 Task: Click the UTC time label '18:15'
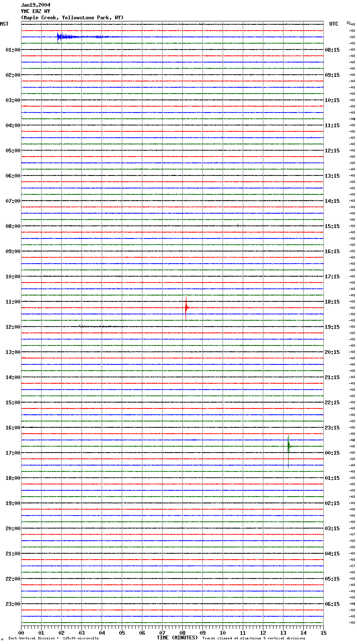pyautogui.click(x=332, y=302)
